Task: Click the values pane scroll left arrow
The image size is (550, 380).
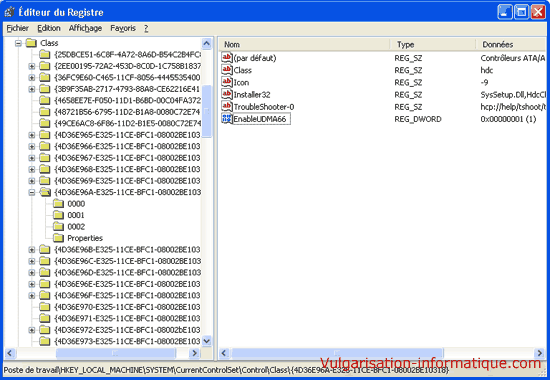Action: point(224,353)
